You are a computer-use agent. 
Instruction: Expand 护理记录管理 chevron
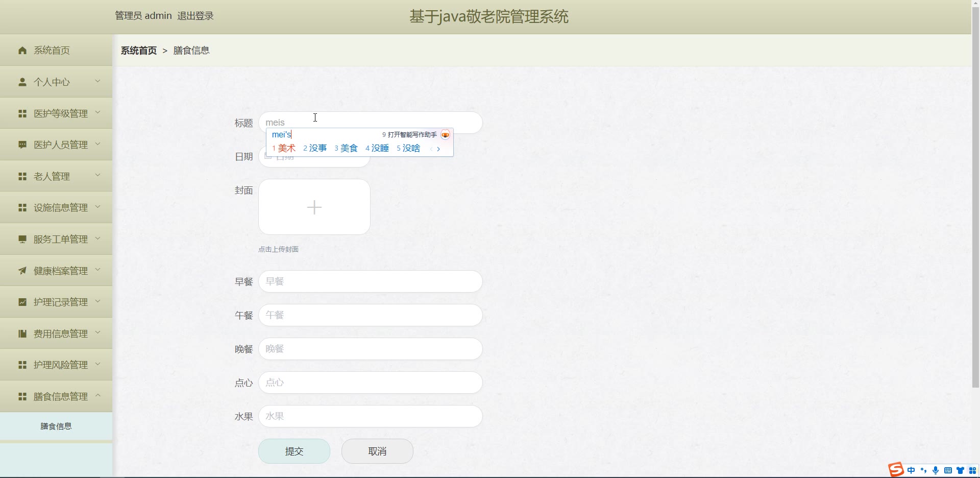[98, 301]
